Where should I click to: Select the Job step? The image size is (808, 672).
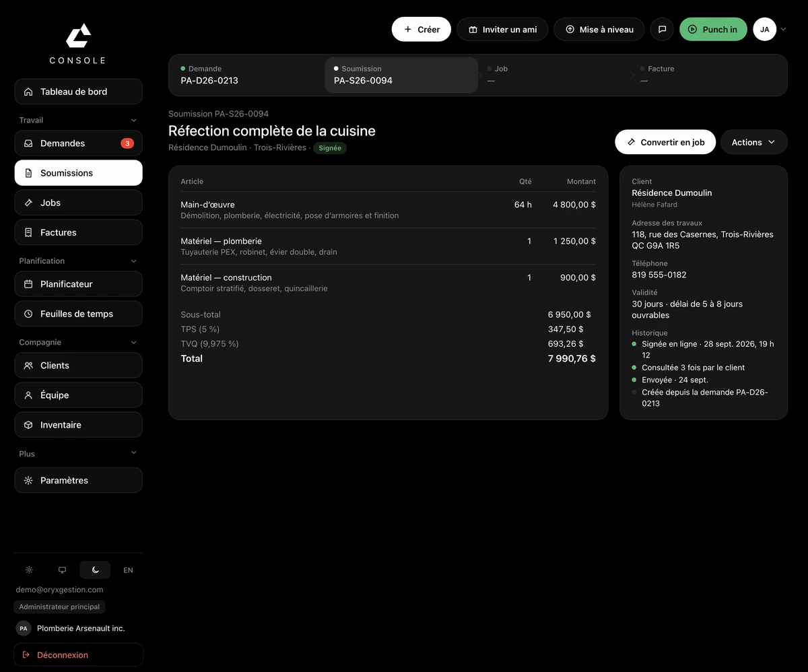pos(555,75)
